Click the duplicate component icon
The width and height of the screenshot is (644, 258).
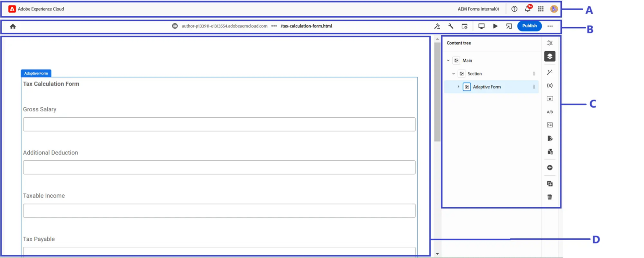click(550, 183)
